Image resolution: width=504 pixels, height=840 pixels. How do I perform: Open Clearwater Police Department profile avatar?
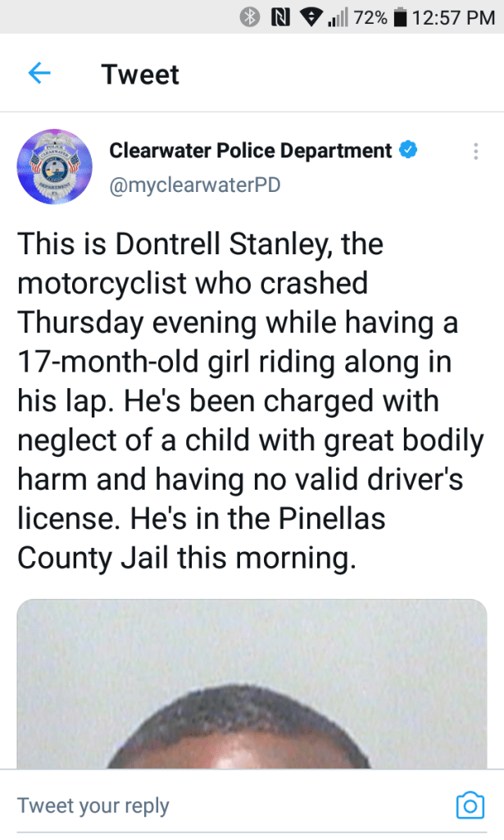[48, 165]
